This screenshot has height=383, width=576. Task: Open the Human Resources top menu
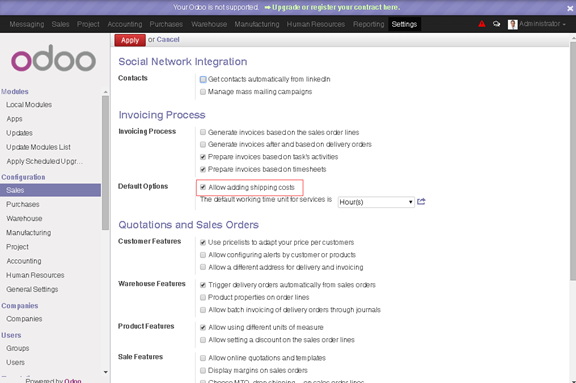316,24
